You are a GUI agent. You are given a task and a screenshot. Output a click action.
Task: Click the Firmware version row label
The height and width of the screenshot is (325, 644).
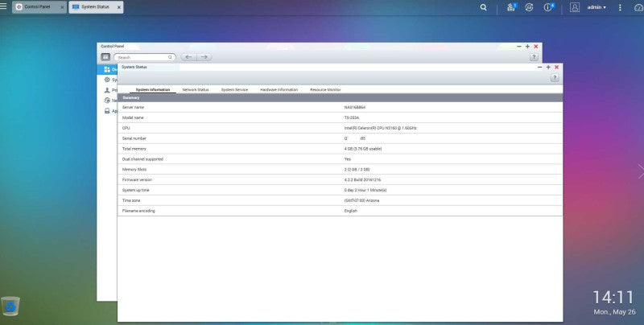point(137,179)
